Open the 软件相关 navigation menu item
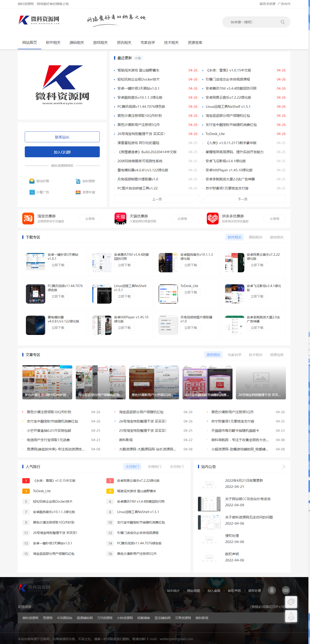 [x=53, y=42]
